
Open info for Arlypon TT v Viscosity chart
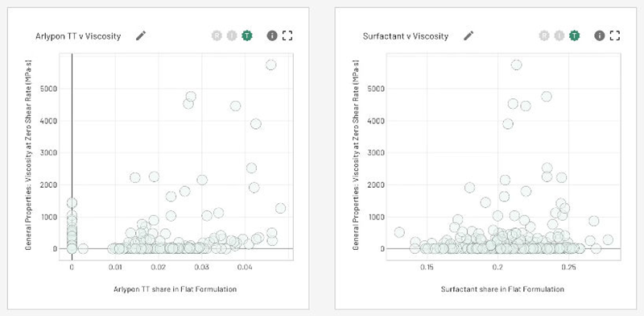272,35
